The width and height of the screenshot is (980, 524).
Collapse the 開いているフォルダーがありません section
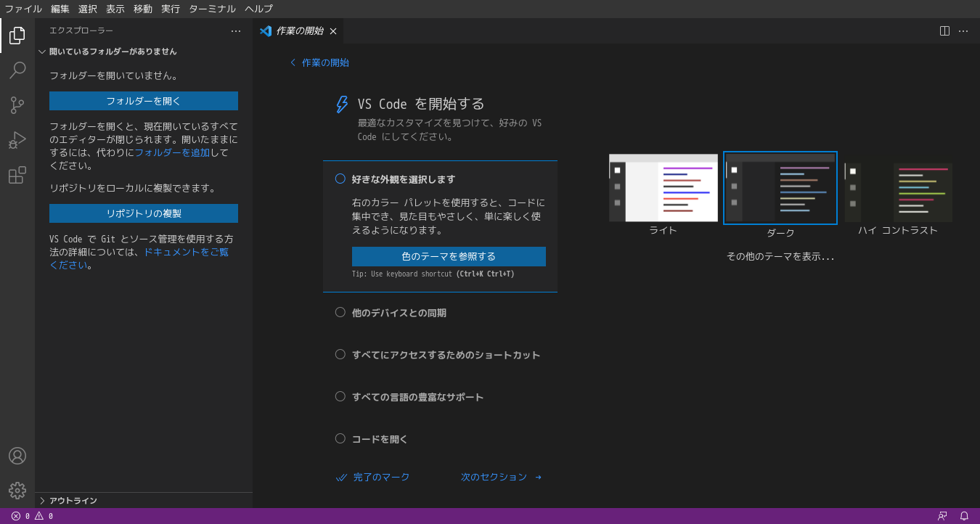144,52
